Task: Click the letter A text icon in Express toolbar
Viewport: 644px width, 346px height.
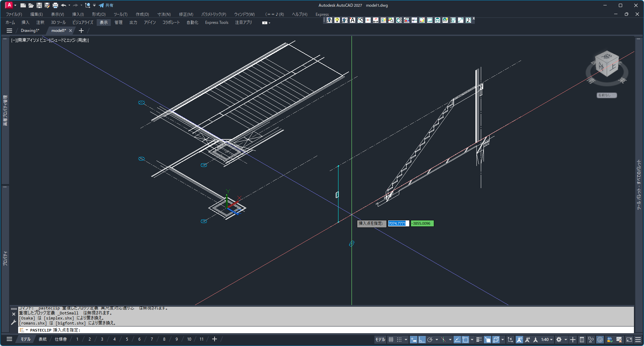Action: pos(352,20)
